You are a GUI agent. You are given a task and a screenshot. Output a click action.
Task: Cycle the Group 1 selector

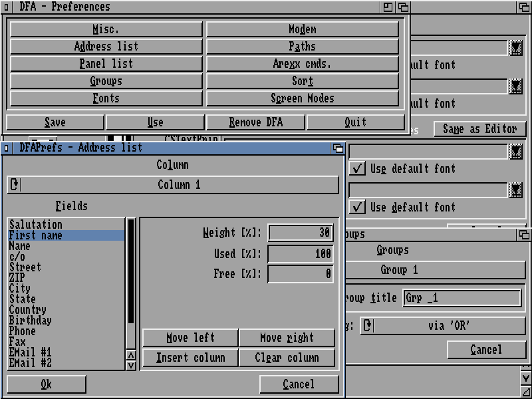pyautogui.click(x=399, y=271)
